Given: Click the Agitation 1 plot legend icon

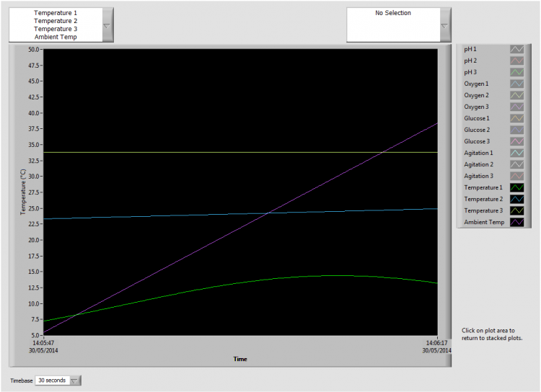Looking at the screenshot, I should (x=517, y=153).
